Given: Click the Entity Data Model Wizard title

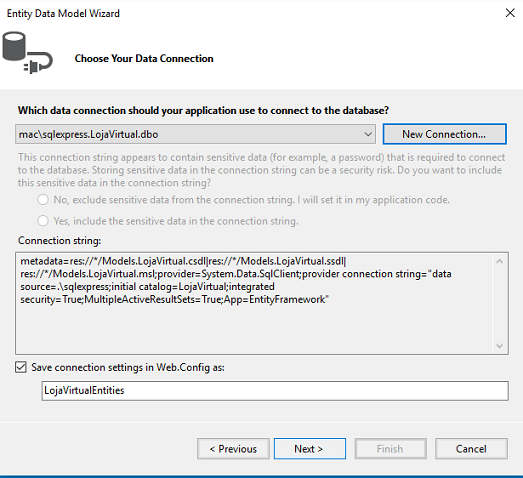Looking at the screenshot, I should point(63,13).
